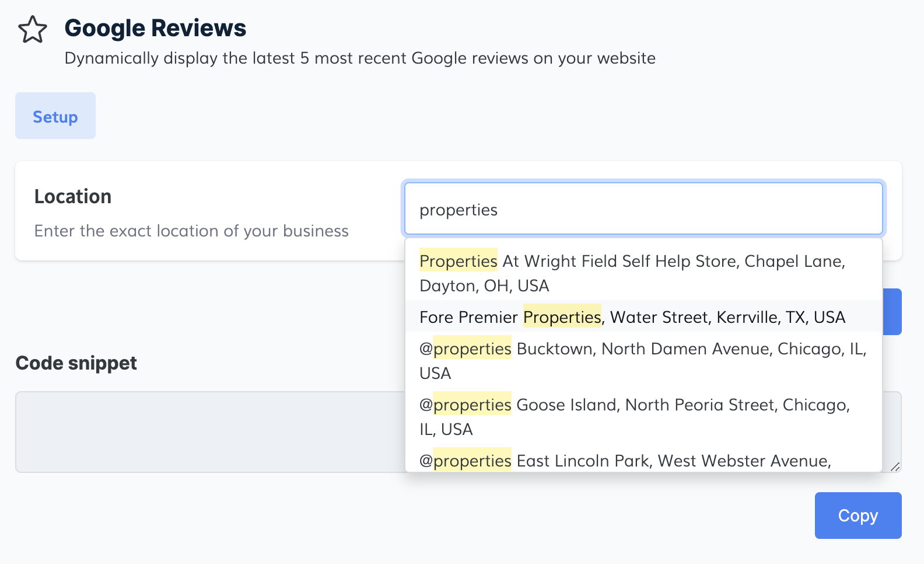Click the star icon beside Google Reviews
This screenshot has width=924, height=564.
point(32,29)
